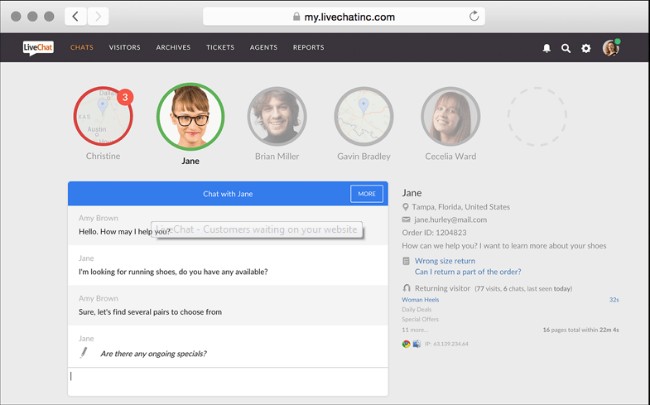Screen dimensions: 650x405
Task: Click into the chat message input field
Action: (x=228, y=381)
